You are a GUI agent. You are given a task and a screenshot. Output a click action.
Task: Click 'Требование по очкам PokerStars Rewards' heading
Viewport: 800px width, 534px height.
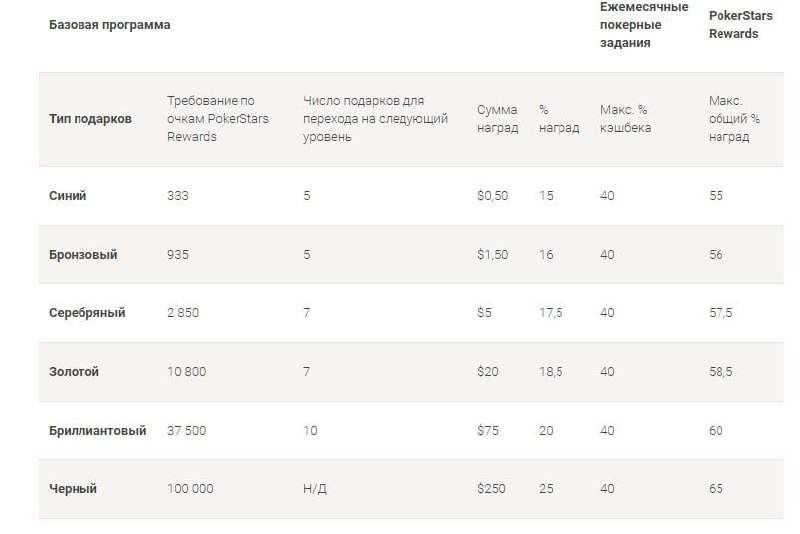[211, 118]
